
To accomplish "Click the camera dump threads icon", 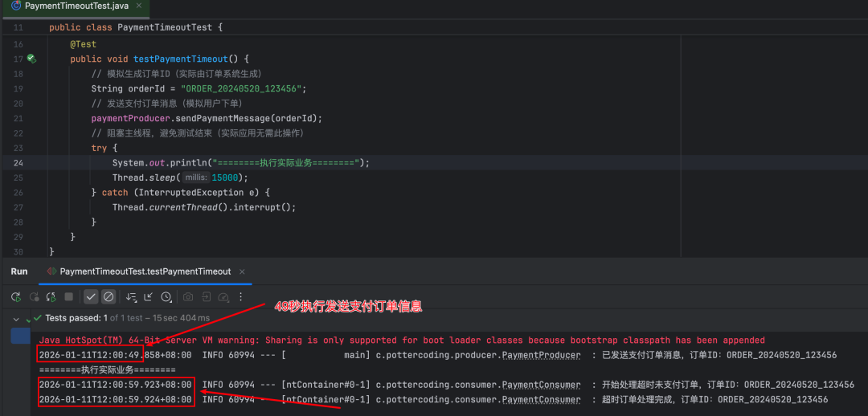I will 188,297.
